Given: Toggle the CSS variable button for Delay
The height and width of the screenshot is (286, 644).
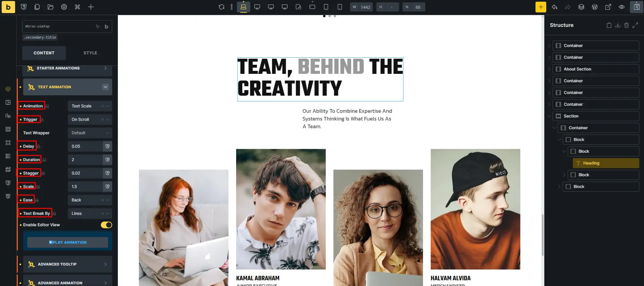Looking at the screenshot, I should [x=108, y=146].
